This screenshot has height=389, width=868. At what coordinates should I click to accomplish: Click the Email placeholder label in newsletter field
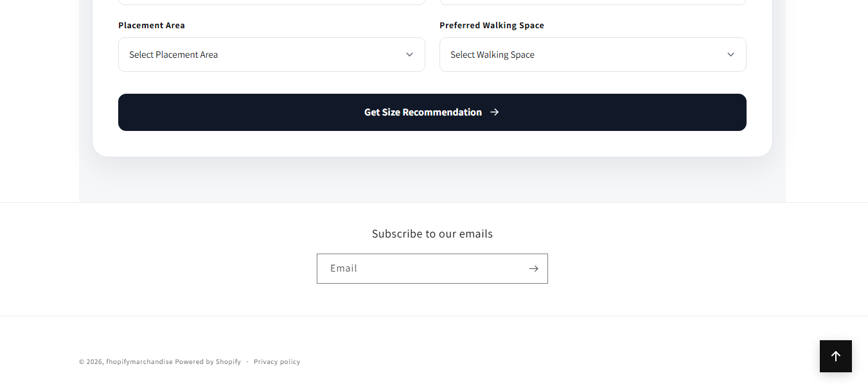pos(344,268)
